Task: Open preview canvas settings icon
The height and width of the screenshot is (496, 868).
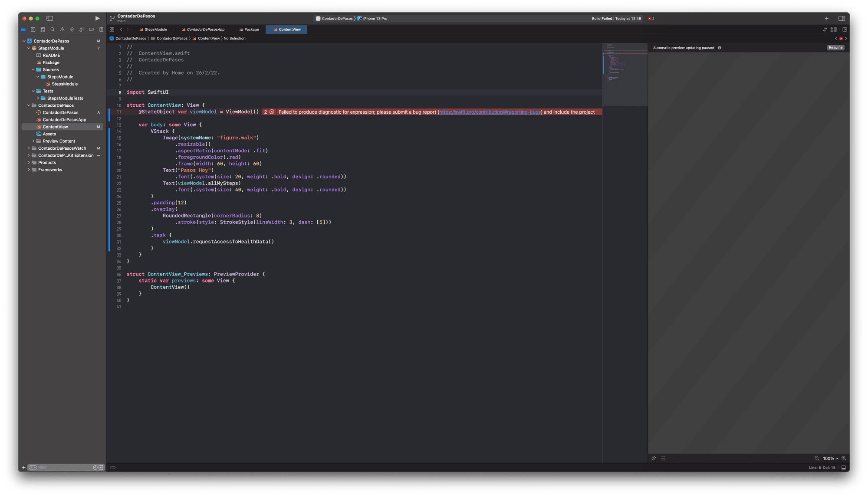Action: (x=663, y=458)
